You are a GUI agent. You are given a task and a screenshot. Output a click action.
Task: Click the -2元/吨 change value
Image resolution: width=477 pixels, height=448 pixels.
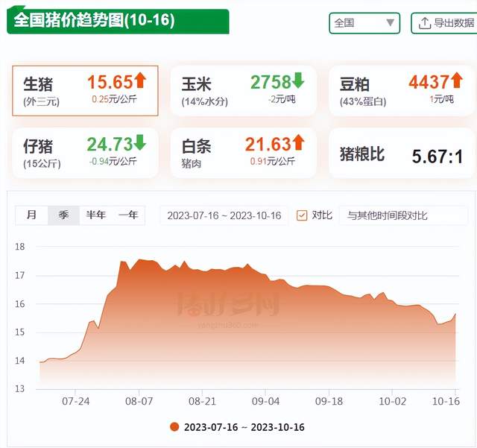282,99
